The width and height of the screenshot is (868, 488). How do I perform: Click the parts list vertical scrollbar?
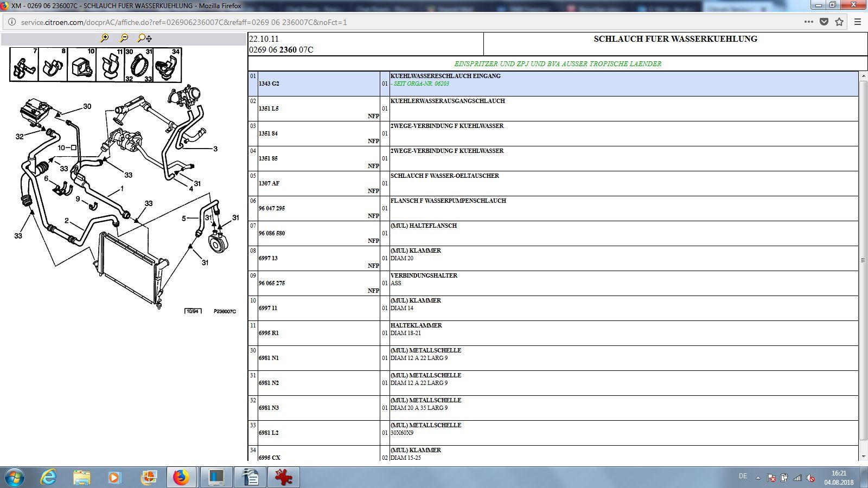(863, 260)
